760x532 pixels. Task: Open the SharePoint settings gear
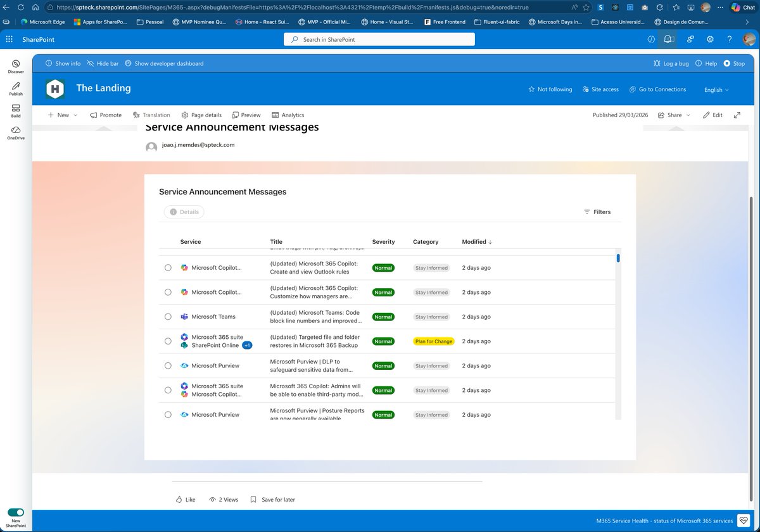coord(710,39)
